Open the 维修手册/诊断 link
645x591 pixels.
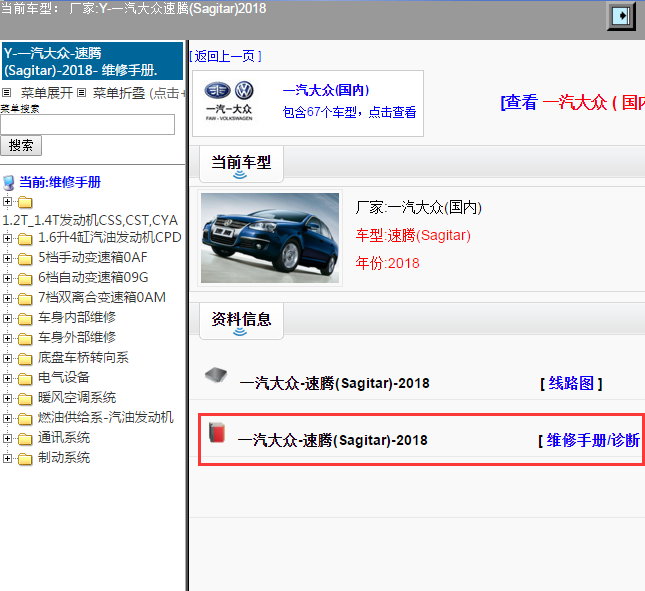click(591, 440)
